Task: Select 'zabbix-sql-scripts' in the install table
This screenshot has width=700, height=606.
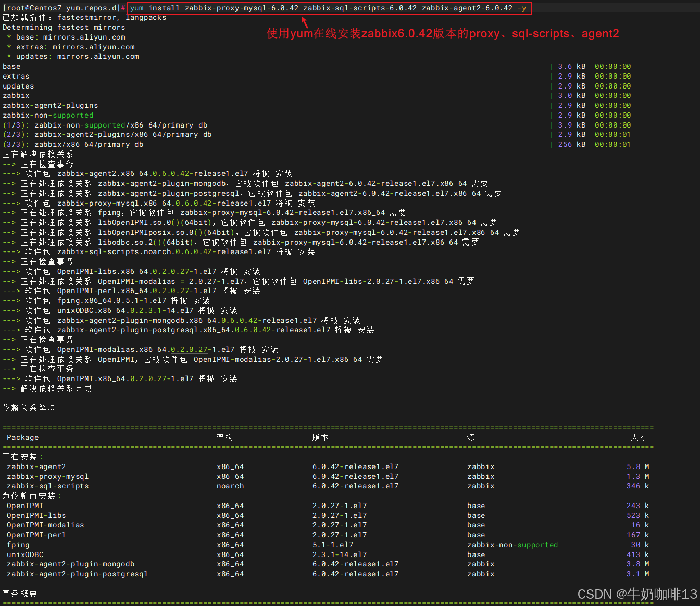Action: click(x=48, y=486)
